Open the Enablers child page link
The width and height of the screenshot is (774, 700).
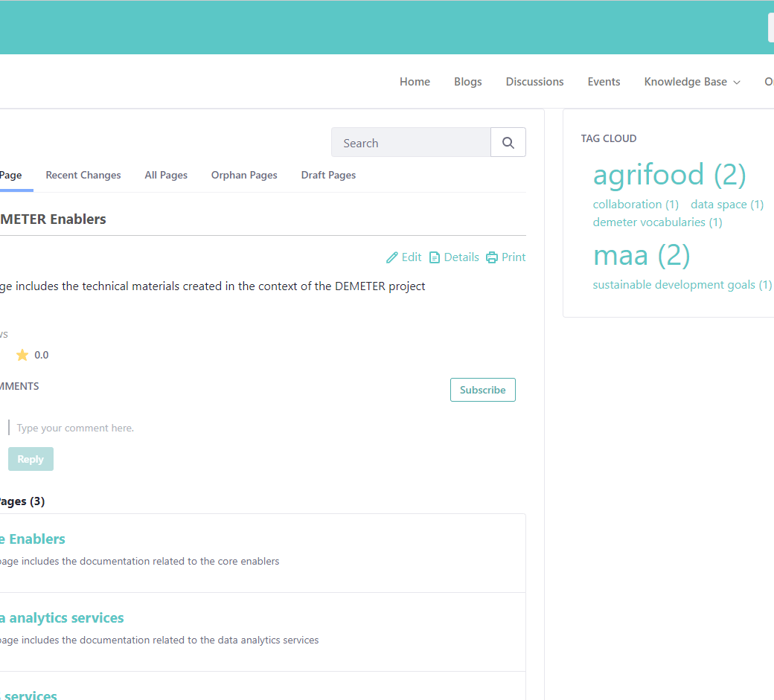pyautogui.click(x=33, y=539)
